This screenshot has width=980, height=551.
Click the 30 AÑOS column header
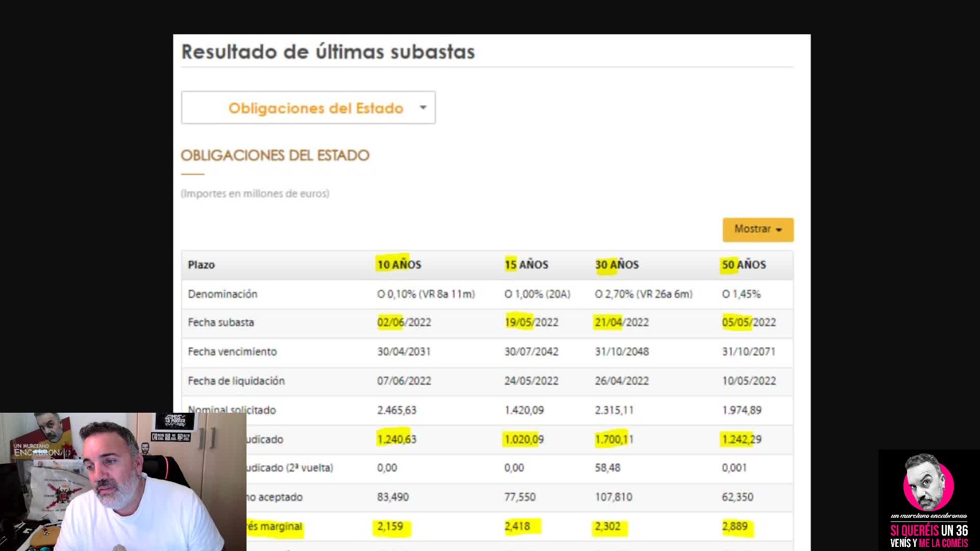click(x=617, y=265)
